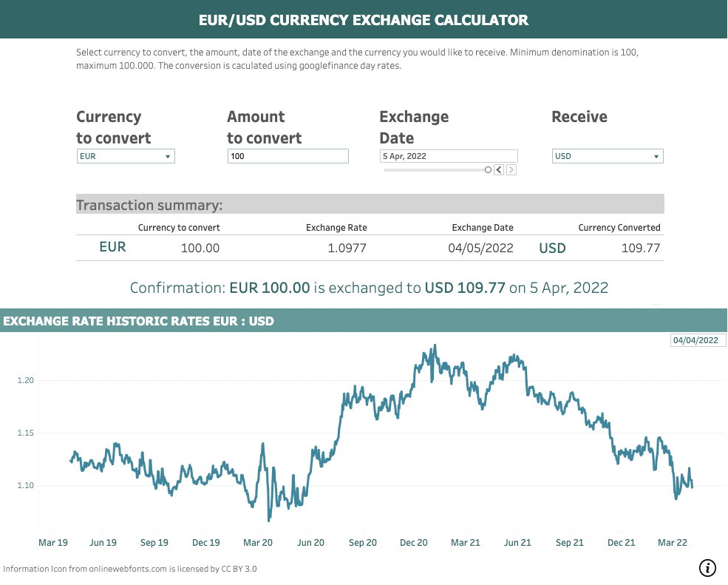Click the Transaction summary header bar

click(370, 205)
